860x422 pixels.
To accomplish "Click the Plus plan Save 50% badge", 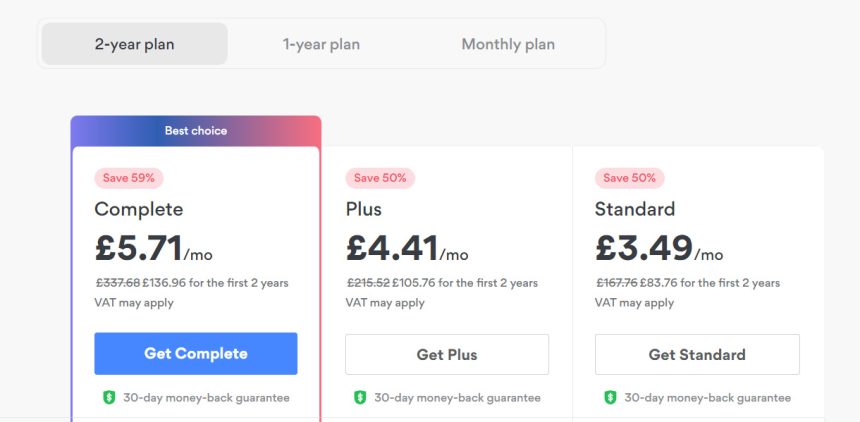I will (x=380, y=178).
